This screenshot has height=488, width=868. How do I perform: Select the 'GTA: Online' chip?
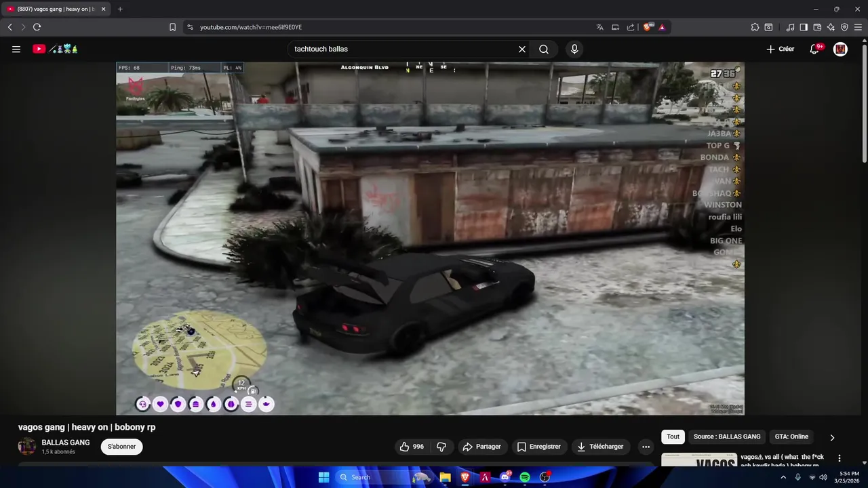coord(791,437)
